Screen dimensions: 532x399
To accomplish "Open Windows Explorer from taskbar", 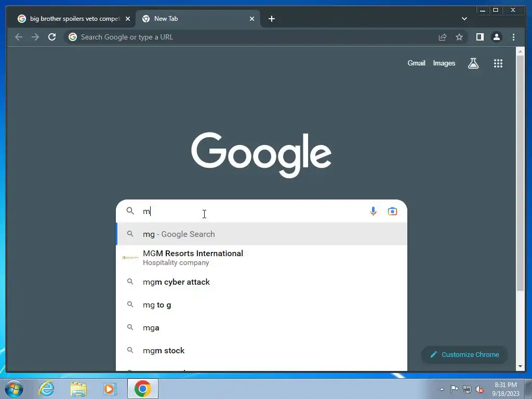I will coord(78,389).
